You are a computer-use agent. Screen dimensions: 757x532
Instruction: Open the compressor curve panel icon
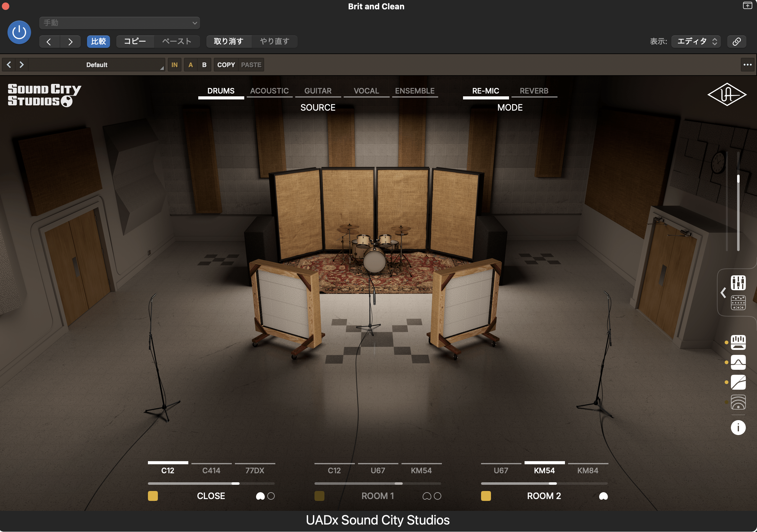click(739, 382)
